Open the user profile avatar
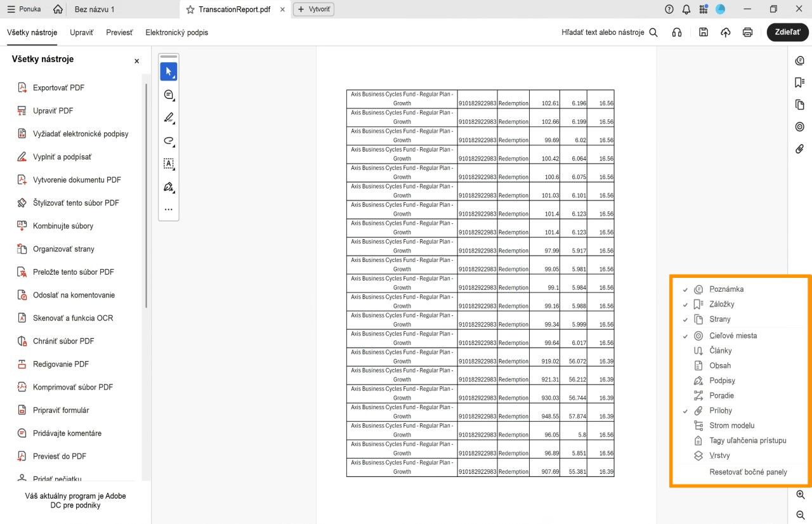Image resolution: width=812 pixels, height=524 pixels. pyautogui.click(x=720, y=10)
